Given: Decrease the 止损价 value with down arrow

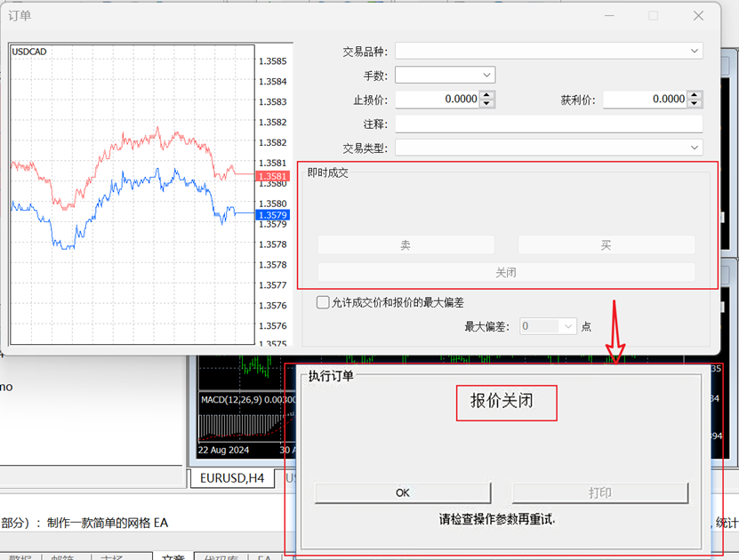Looking at the screenshot, I should (486, 104).
